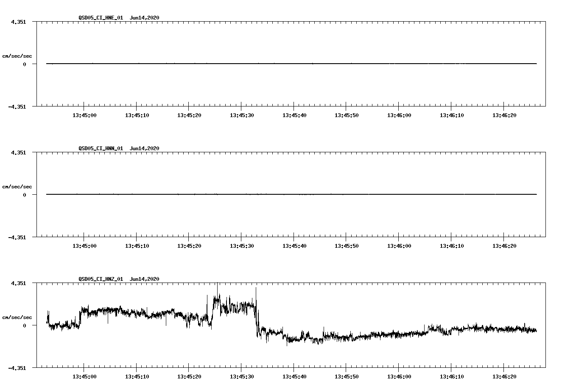Click the QSD05_CI_HNN_01 plot title
Image resolution: width=576 pixels, height=392 pixels.
click(x=101, y=148)
